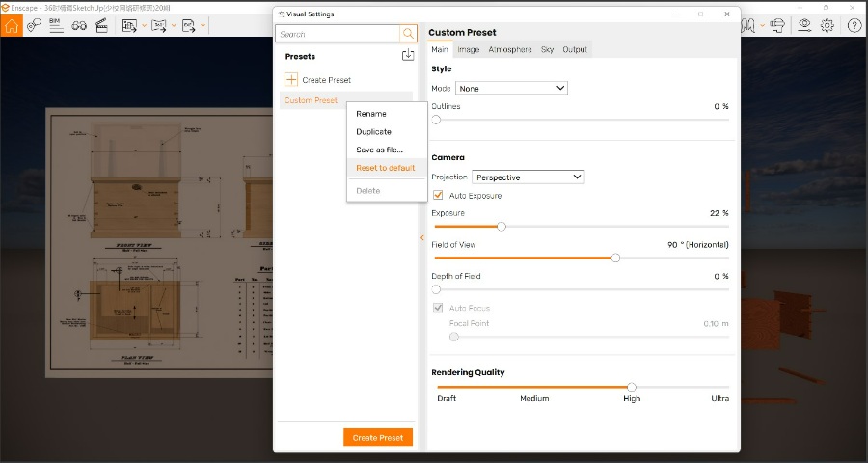Click the search magnifier icon

click(409, 34)
